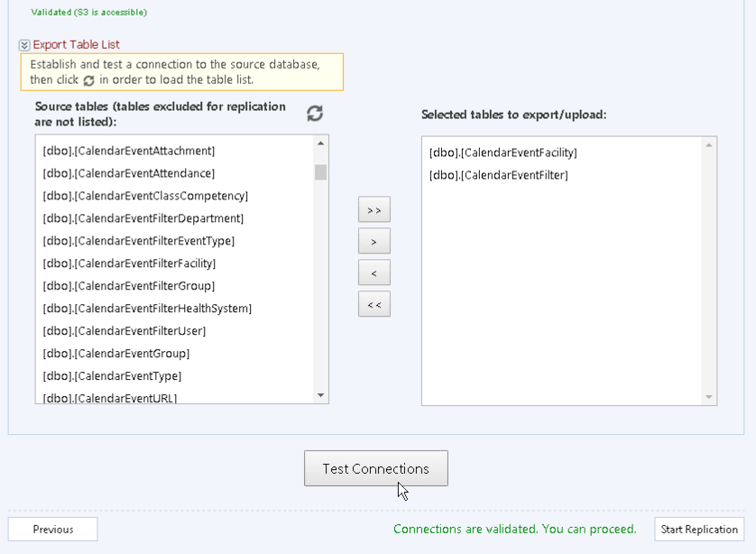756x554 pixels.
Task: Move all source tables to export list
Action: click(x=373, y=208)
